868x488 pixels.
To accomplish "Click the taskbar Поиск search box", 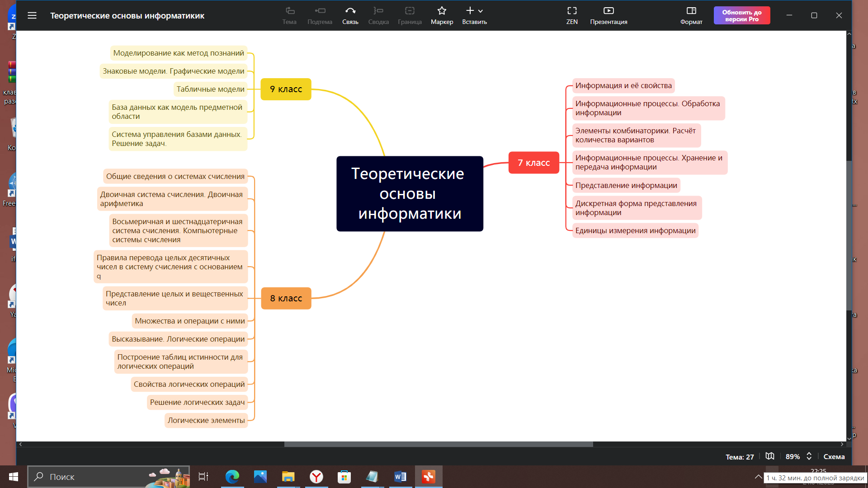I will click(108, 477).
